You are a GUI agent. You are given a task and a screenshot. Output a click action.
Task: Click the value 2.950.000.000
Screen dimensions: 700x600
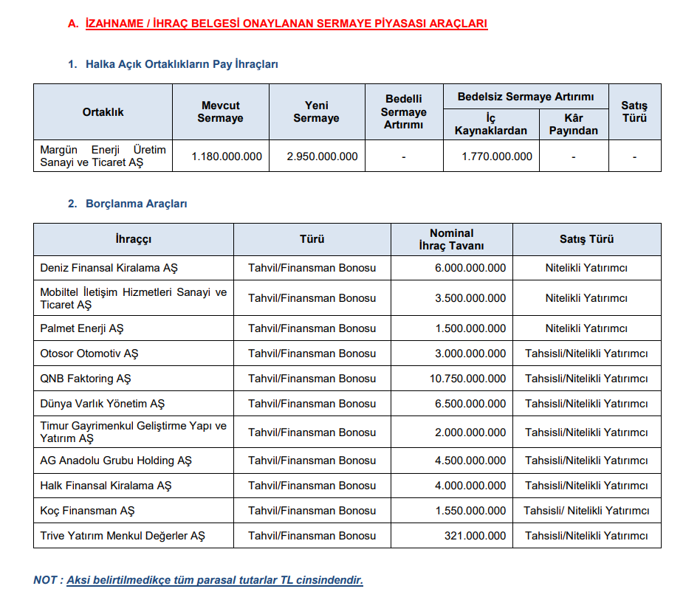pyautogui.click(x=323, y=156)
